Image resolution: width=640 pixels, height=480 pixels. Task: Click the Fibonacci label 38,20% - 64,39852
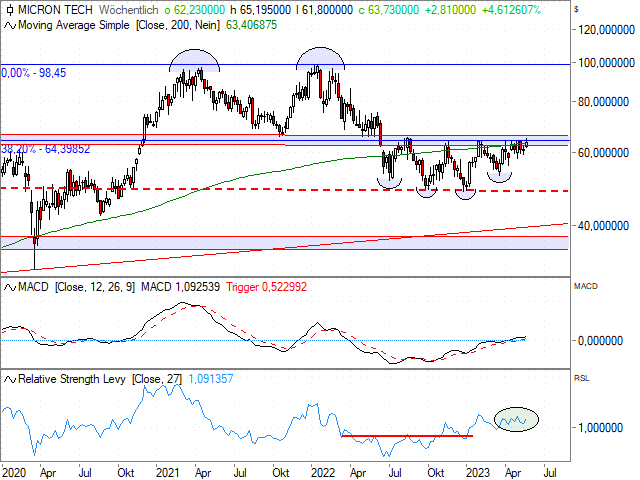click(x=45, y=149)
